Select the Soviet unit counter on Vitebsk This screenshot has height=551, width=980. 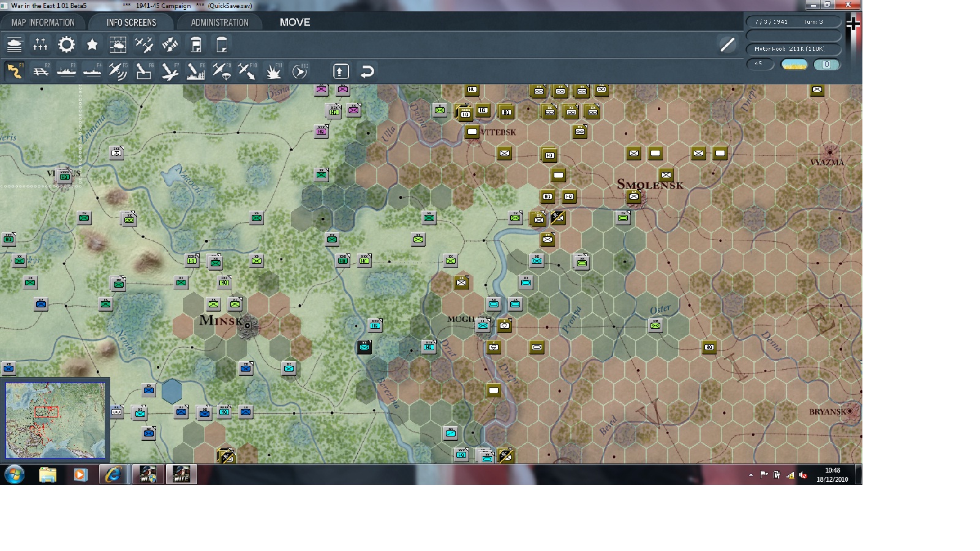pyautogui.click(x=472, y=132)
